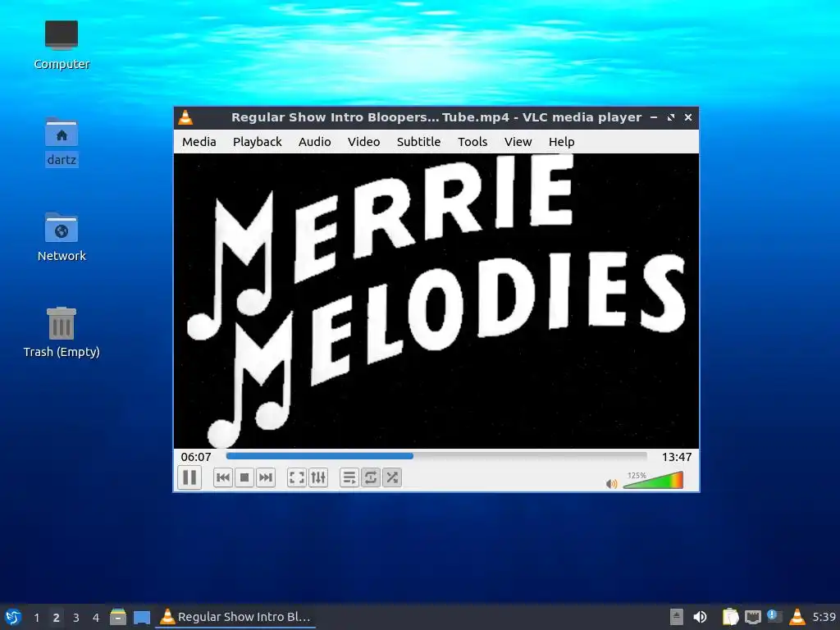Screen dimensions: 840x630
Task: Click the 5:39 clock in panel
Action: (x=824, y=617)
